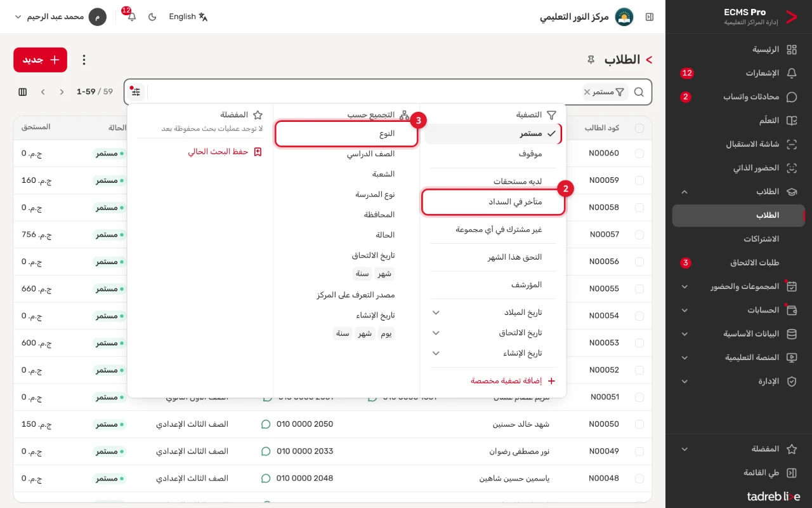Viewport: 812px width, 508px height.
Task: Open الحضور الذاتي in sidebar
Action: click(738, 168)
